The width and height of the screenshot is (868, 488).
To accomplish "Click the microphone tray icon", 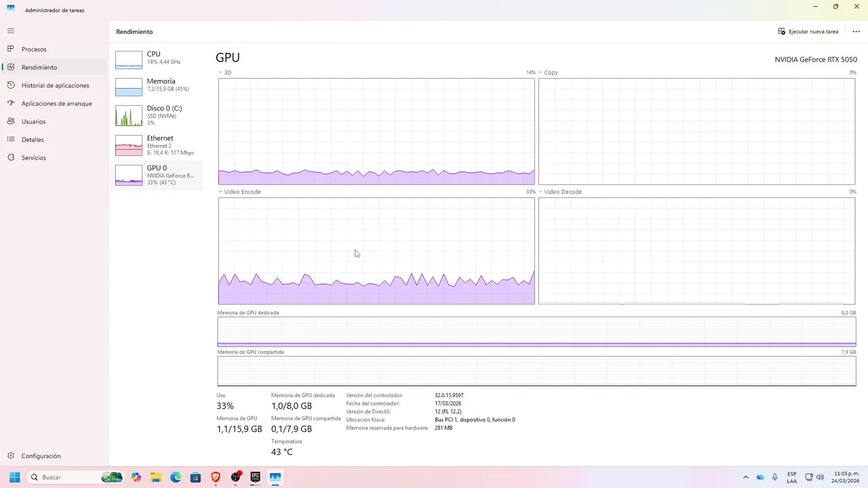I will tap(775, 477).
